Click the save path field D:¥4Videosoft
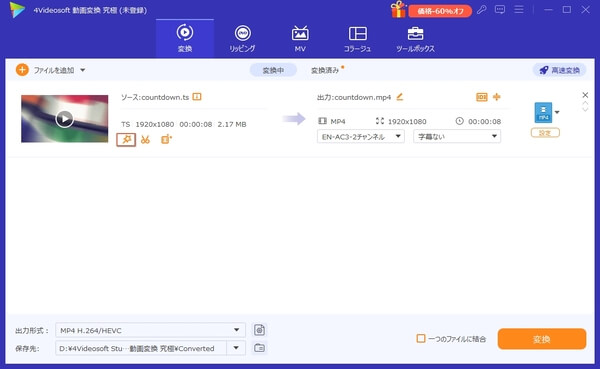Image resolution: width=600 pixels, height=369 pixels. [x=141, y=348]
